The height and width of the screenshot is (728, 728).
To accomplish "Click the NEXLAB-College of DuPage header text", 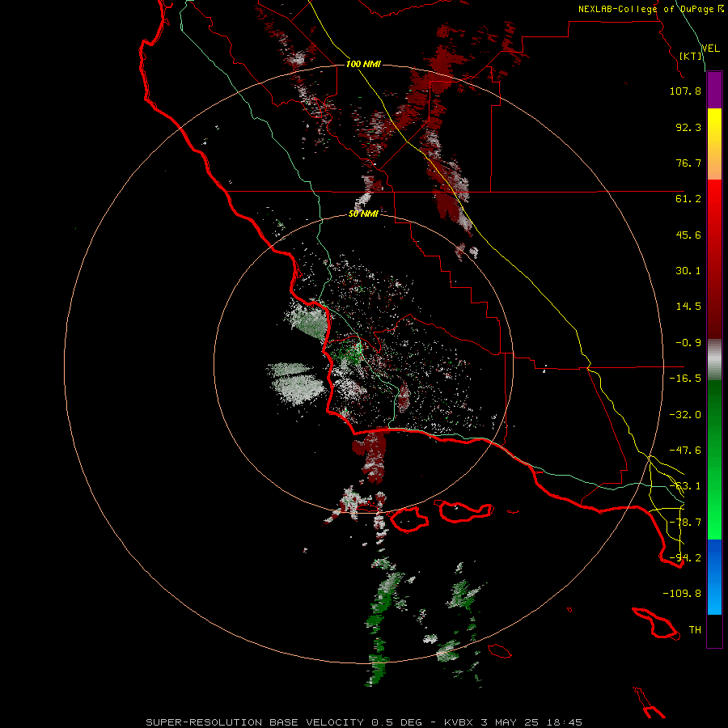I will (650, 9).
